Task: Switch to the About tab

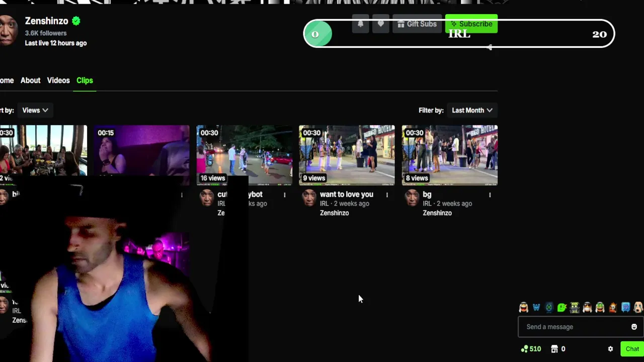Action: 30,80
